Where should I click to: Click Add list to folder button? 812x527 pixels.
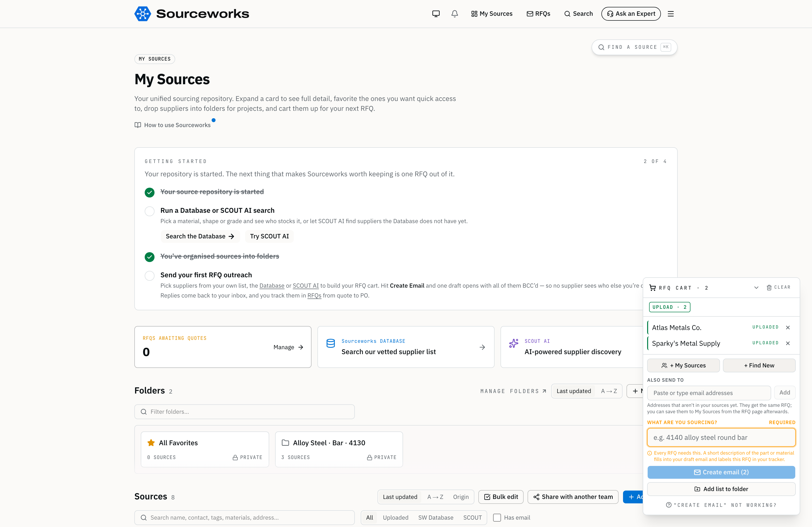[x=721, y=489]
